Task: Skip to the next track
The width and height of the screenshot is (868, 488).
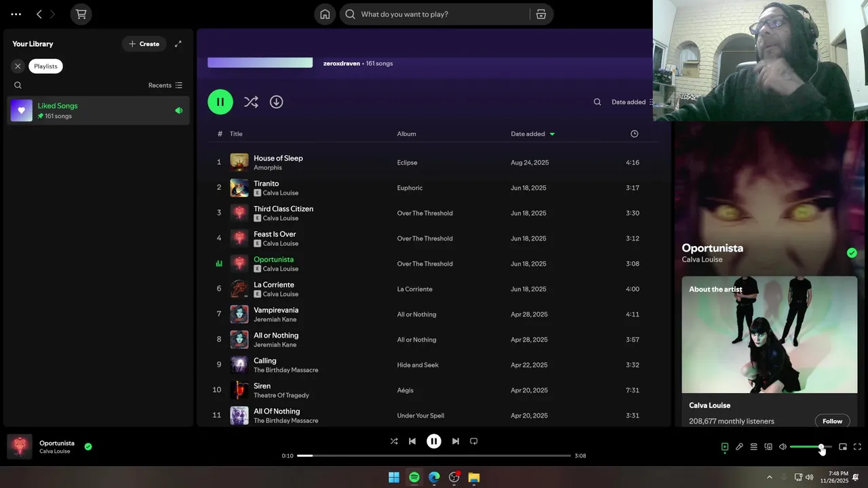Action: coord(456,441)
